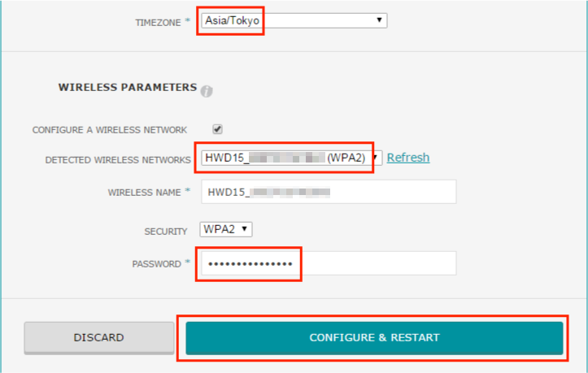Open the WPA2 Security dropdown
Image resolution: width=588 pixels, height=373 pixels.
[226, 229]
